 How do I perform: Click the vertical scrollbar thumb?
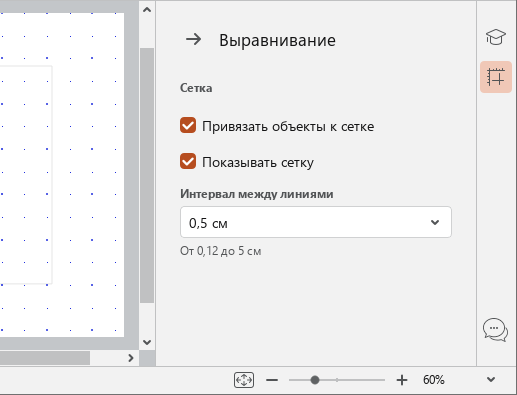click(147, 175)
